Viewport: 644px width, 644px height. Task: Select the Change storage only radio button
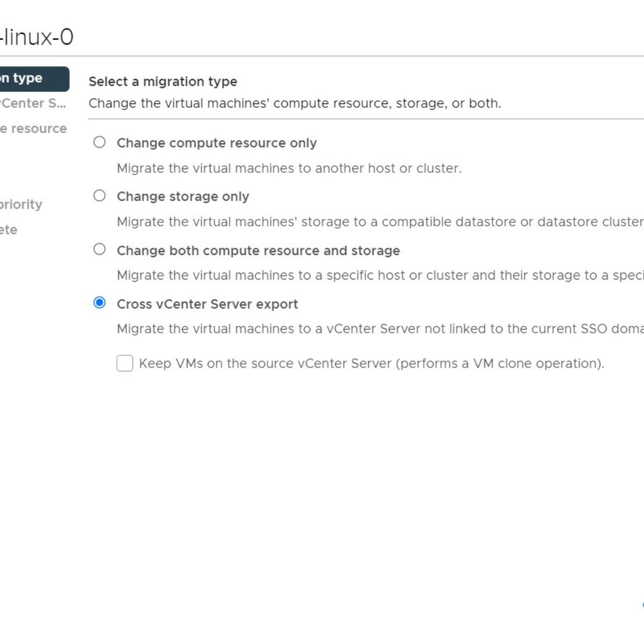(x=99, y=196)
